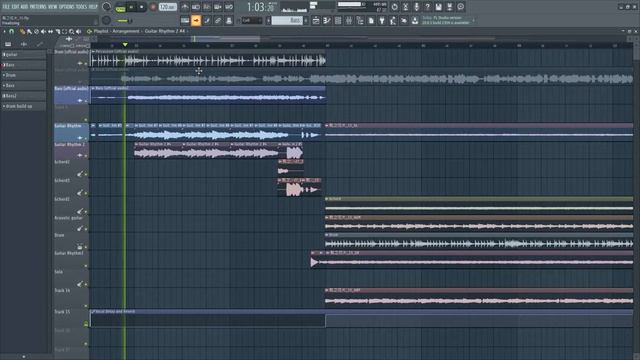Click the render to audio icon
Viewport: 640px width, 360px height.
click(x=449, y=7)
